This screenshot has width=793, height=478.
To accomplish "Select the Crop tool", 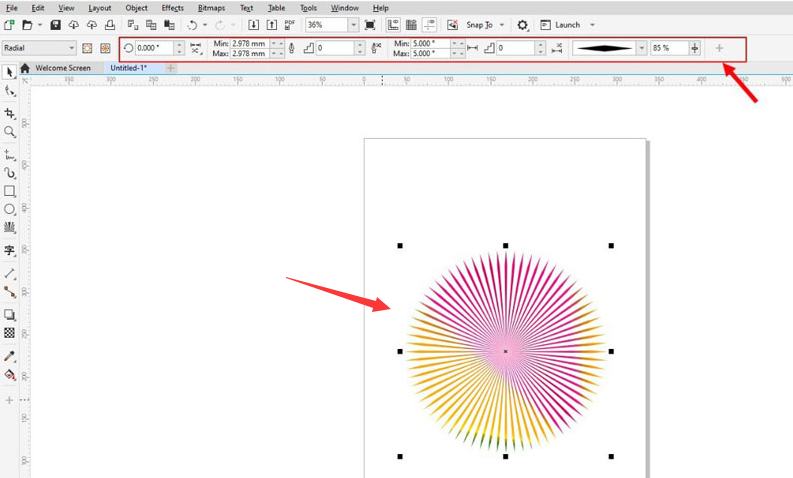I will coord(9,113).
